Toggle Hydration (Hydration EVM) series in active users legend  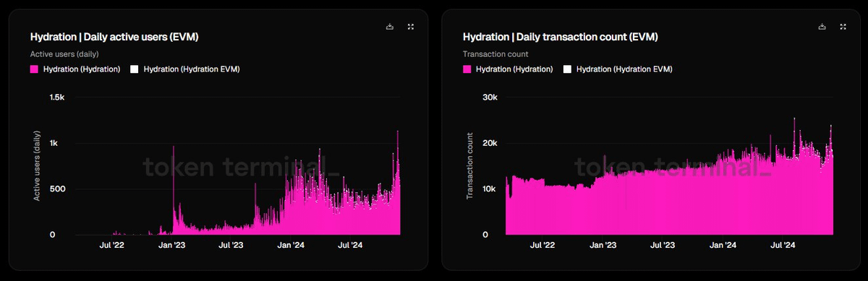185,69
